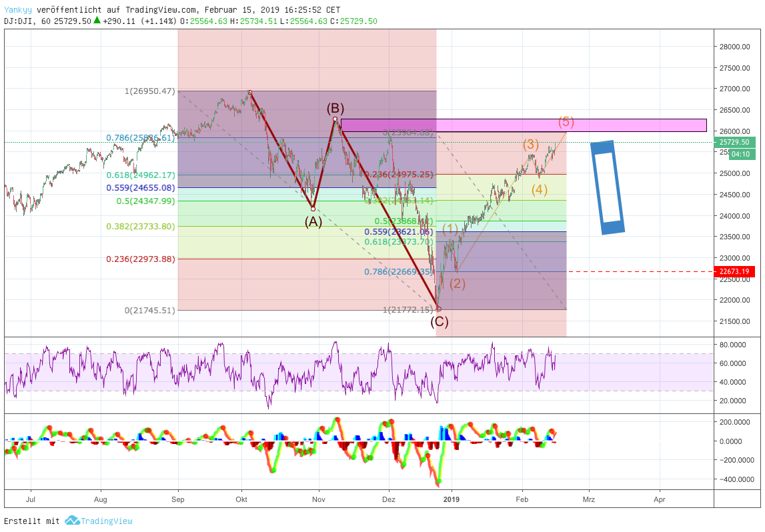Click the 28000.00 price axis label
This screenshot has height=532, width=765.
click(x=735, y=47)
